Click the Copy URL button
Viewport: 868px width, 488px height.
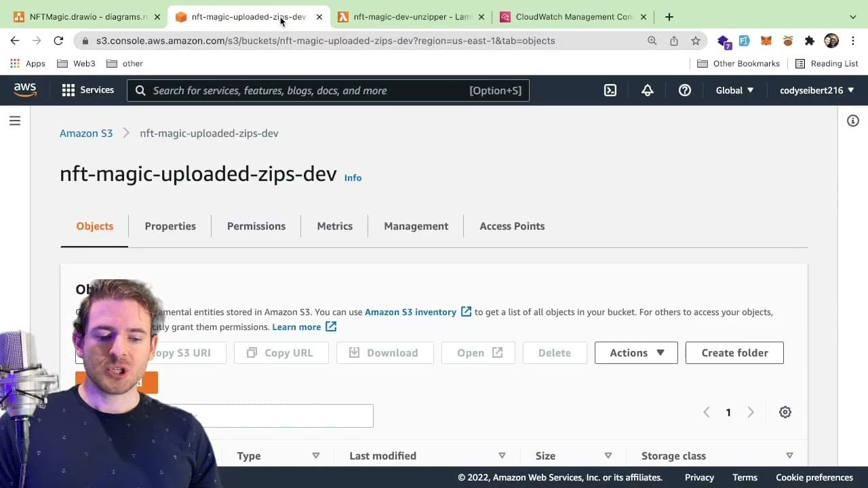coord(281,352)
